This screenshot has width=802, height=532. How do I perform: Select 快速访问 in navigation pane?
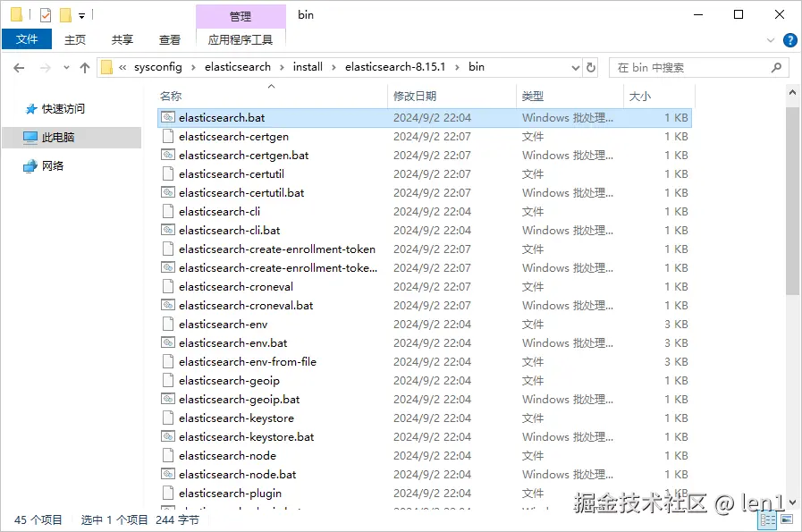[x=63, y=109]
